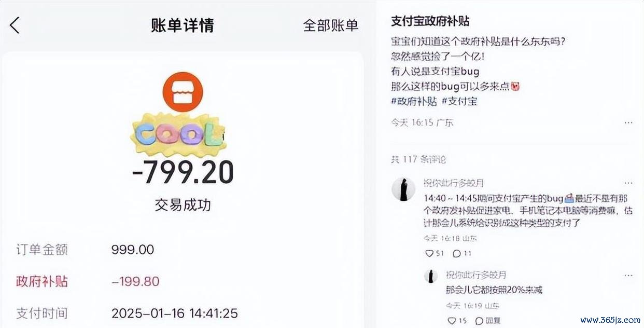The height and width of the screenshot is (328, 644).
Task: Open 全部账单 in the header
Action: [x=330, y=25]
